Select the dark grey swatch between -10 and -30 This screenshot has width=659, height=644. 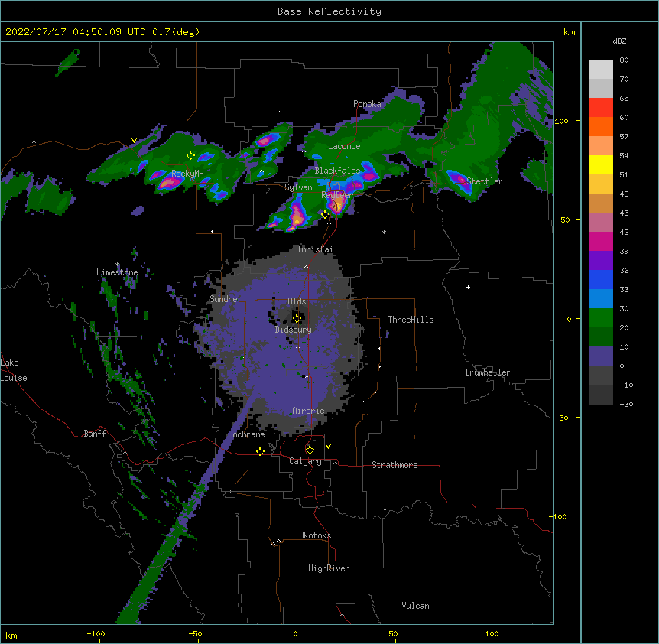[x=601, y=395]
